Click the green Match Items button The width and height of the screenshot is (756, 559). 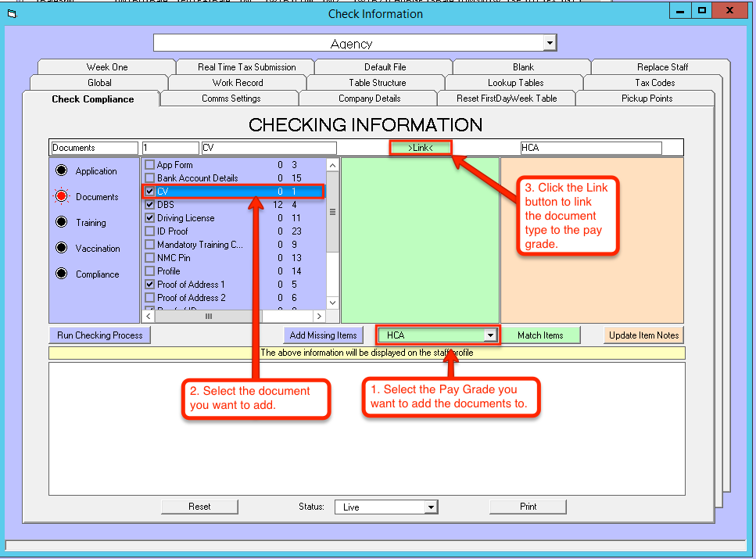pos(540,335)
